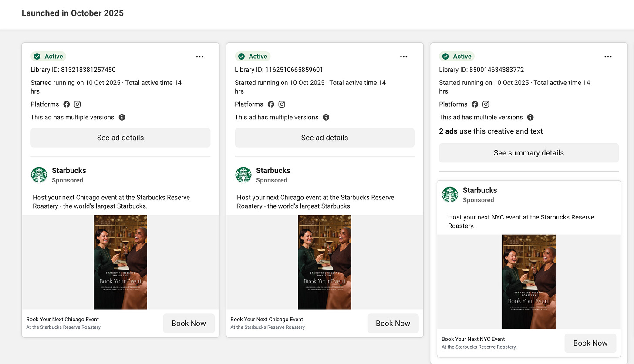Click Instagram platform icon on ad 850014634383772

coord(486,104)
